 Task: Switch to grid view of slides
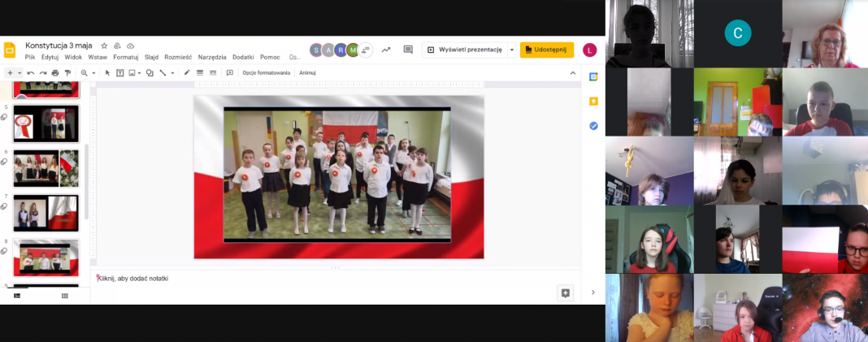tap(65, 296)
